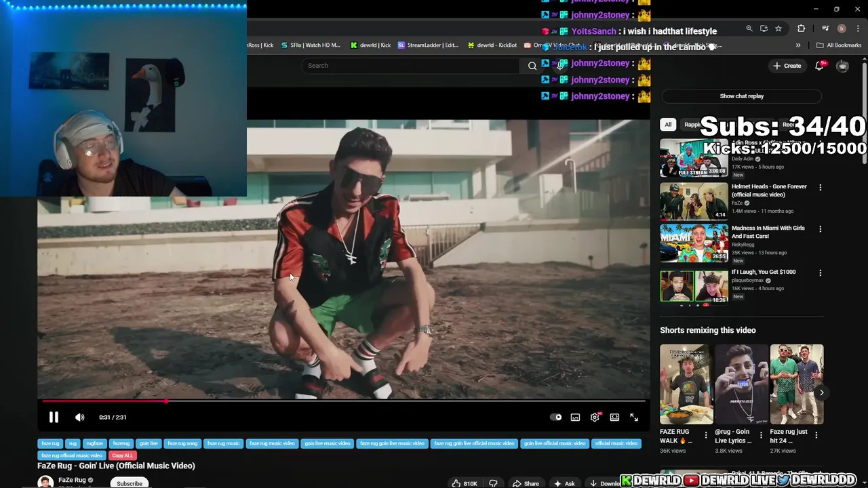Open options for Faze rug just hit 24 short
Screen dimensions: 868x488
tap(816, 435)
